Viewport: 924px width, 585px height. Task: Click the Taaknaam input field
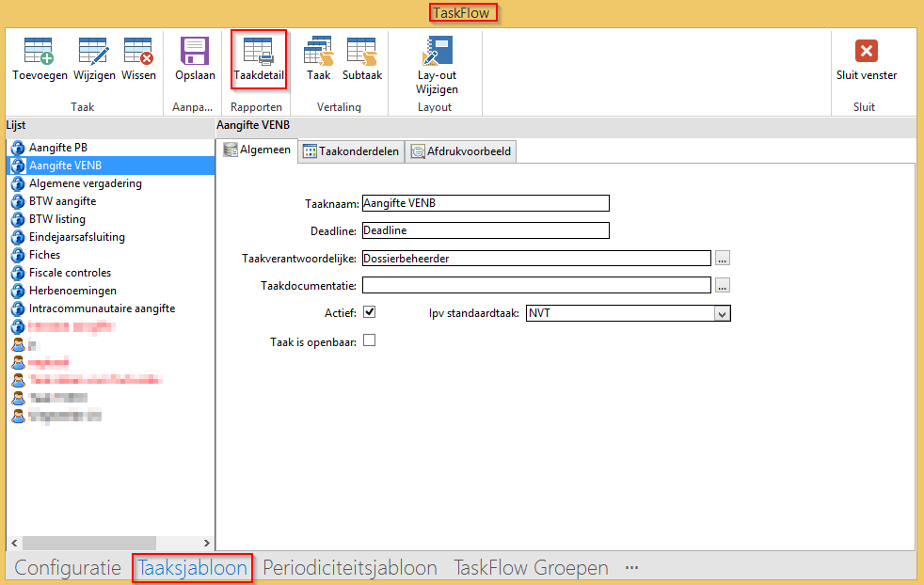click(x=486, y=203)
